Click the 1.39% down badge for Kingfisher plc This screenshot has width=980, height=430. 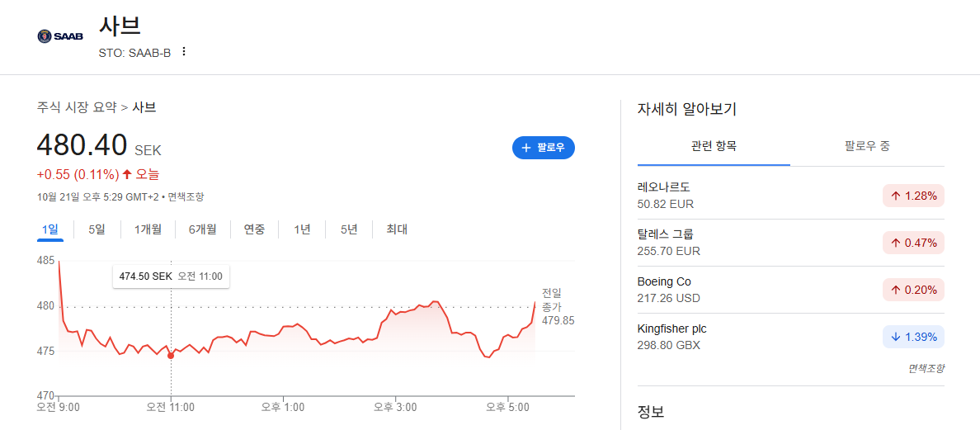click(913, 337)
